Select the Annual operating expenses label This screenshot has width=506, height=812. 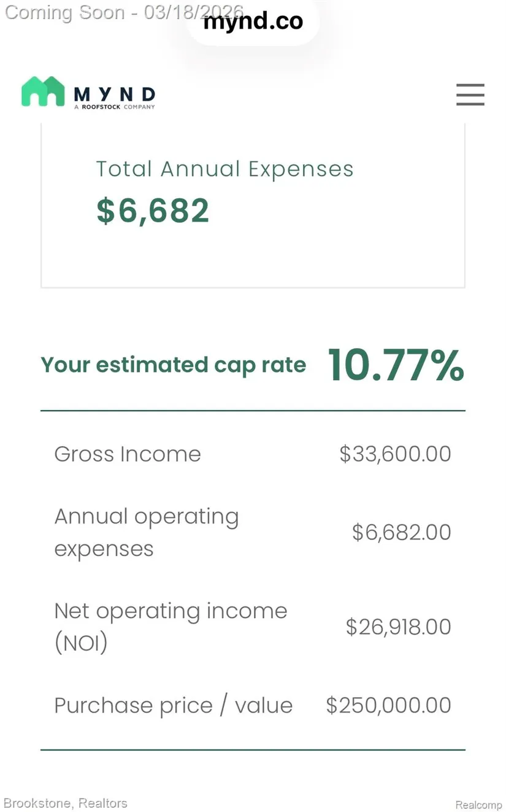click(146, 532)
